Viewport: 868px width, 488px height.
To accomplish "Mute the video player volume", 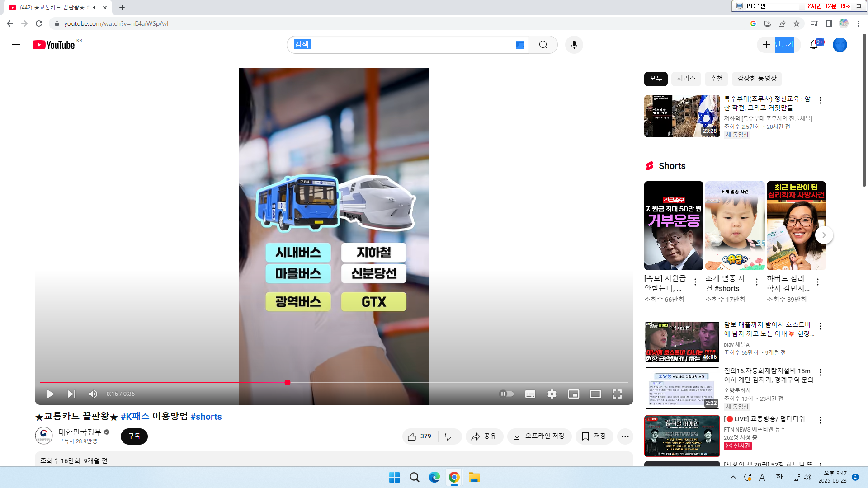I will (93, 394).
